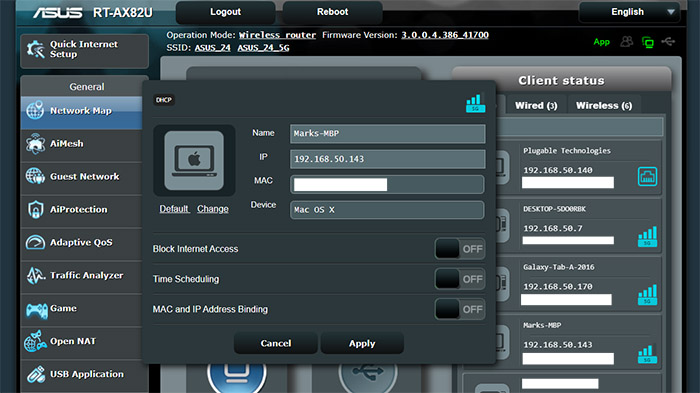
Task: Toggle Block Internet Access switch
Action: (460, 249)
